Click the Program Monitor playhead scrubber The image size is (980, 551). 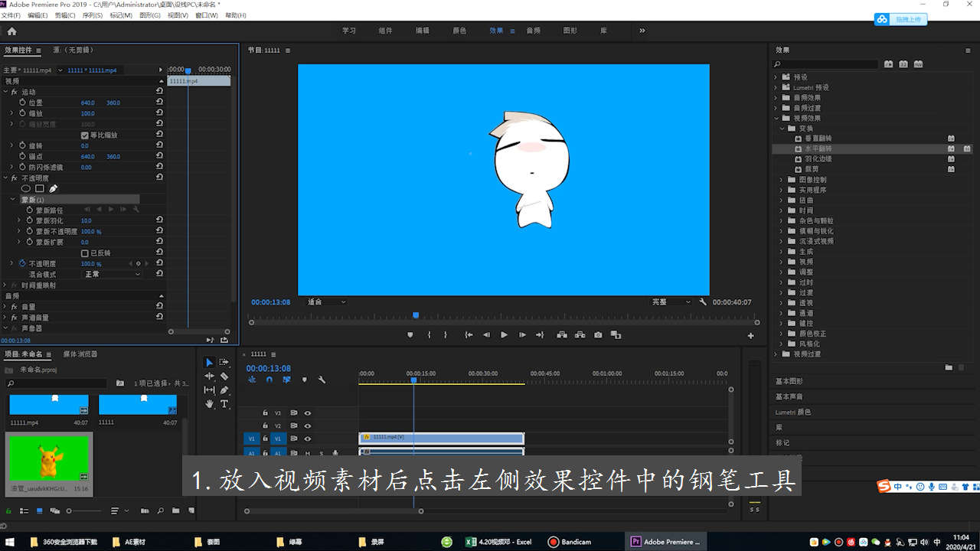coord(416,315)
